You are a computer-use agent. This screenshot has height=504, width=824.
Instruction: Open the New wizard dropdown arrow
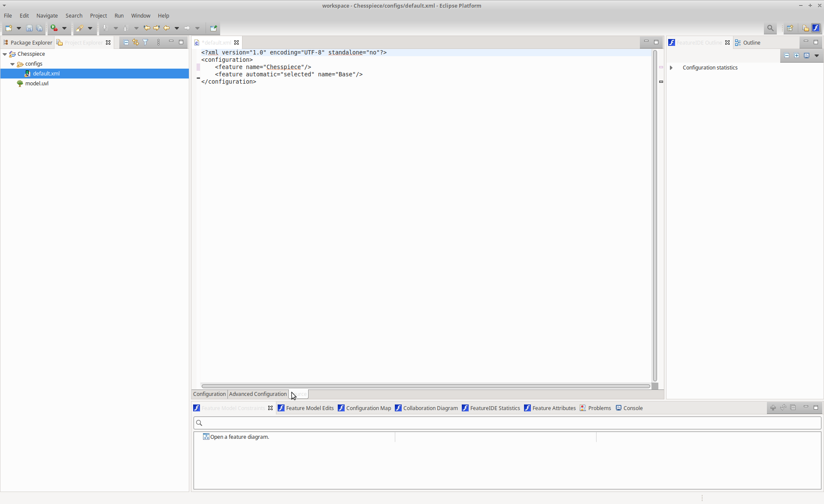click(x=18, y=28)
